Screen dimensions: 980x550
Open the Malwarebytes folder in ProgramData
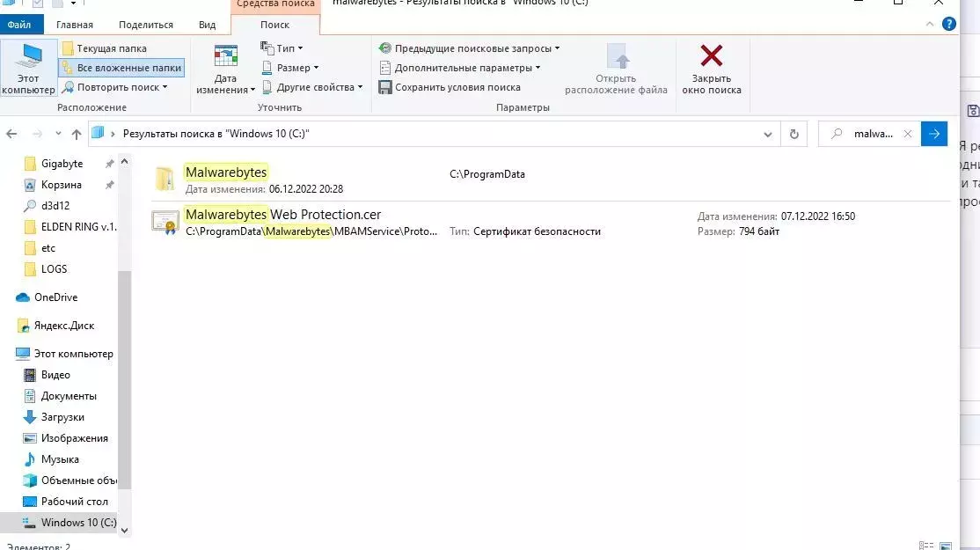pos(226,172)
